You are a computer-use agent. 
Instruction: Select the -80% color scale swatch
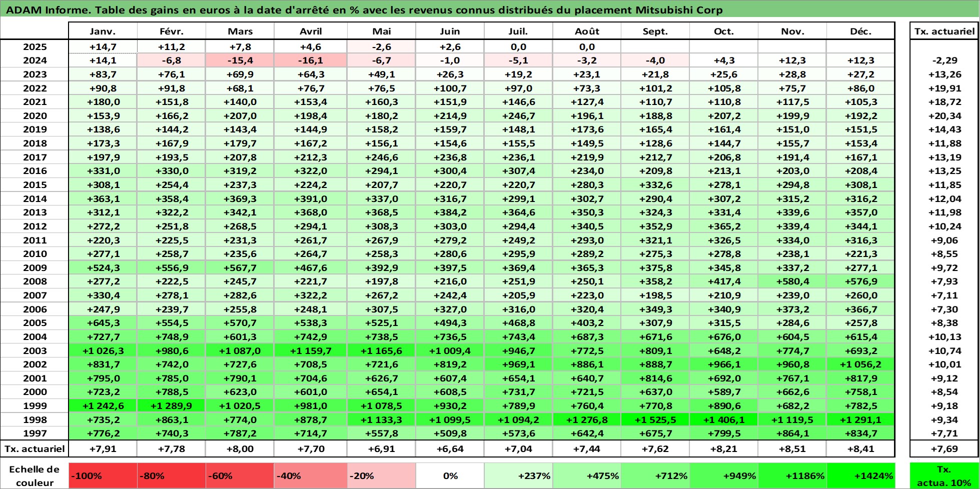[172, 475]
